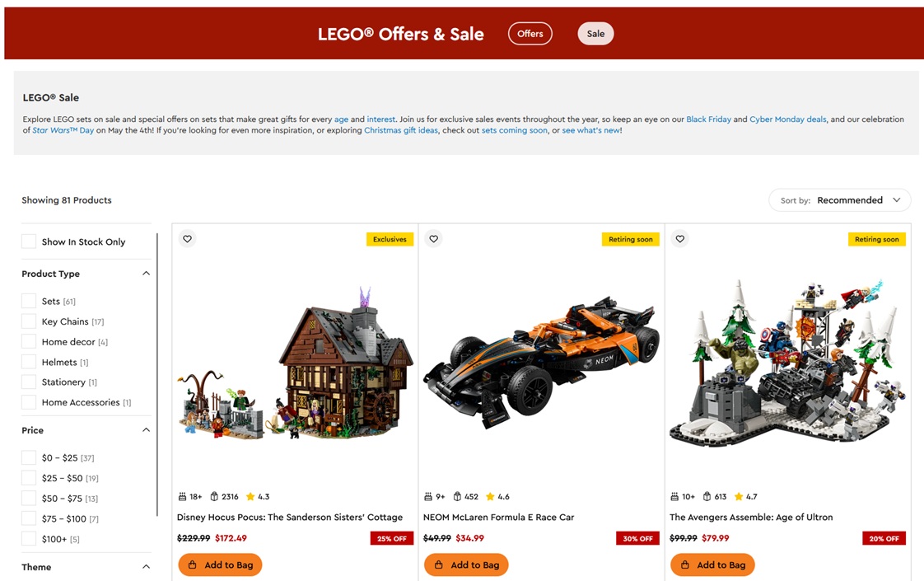The height and width of the screenshot is (581, 924).
Task: Click the Exclusives badge on cottage set
Action: tap(390, 239)
